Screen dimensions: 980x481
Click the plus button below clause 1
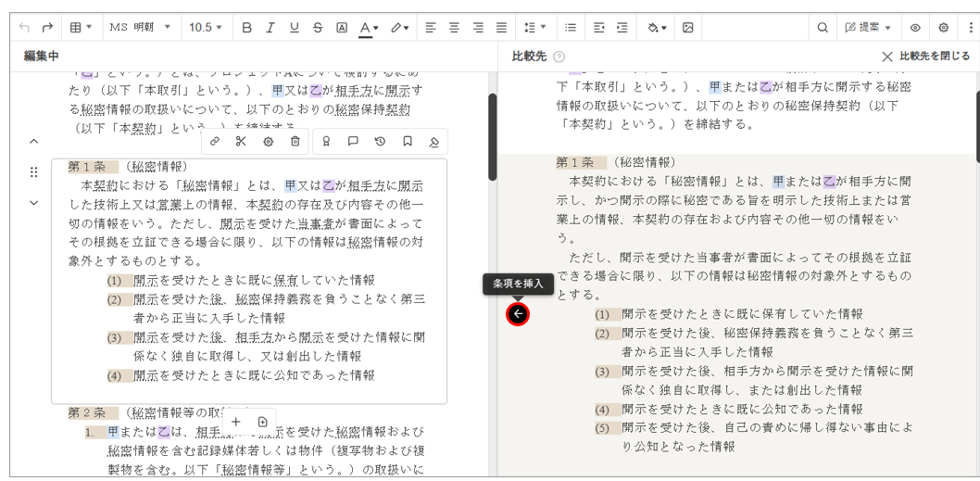click(236, 422)
